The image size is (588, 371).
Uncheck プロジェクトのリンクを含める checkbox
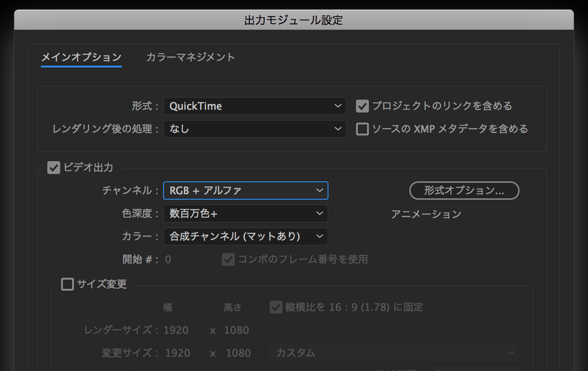(362, 106)
